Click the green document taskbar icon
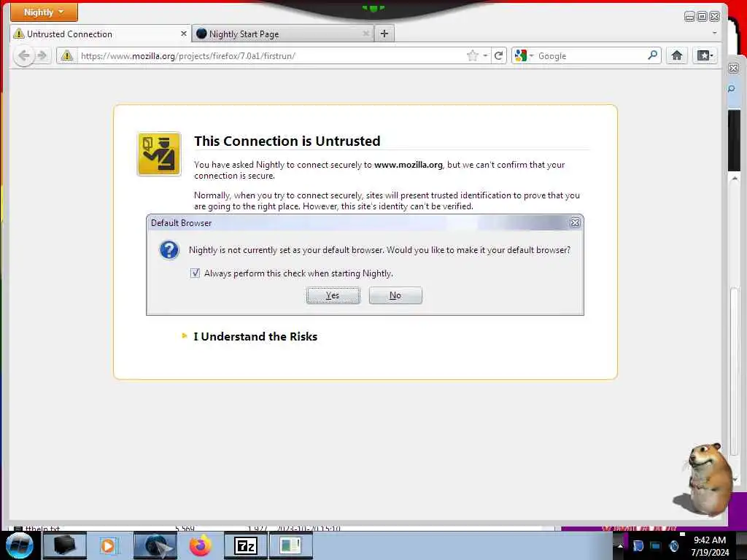 point(290,545)
